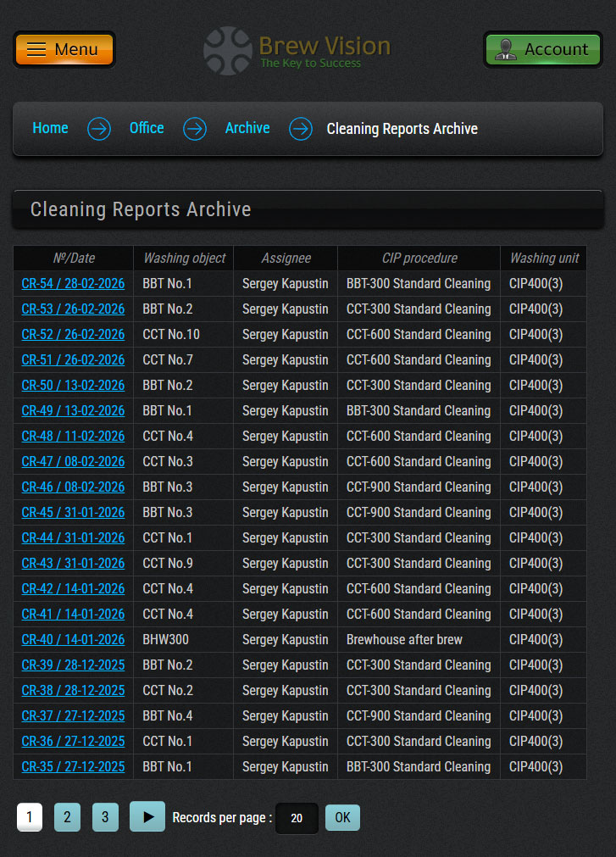The width and height of the screenshot is (616, 857).
Task: Go to page 3 of results
Action: click(105, 818)
